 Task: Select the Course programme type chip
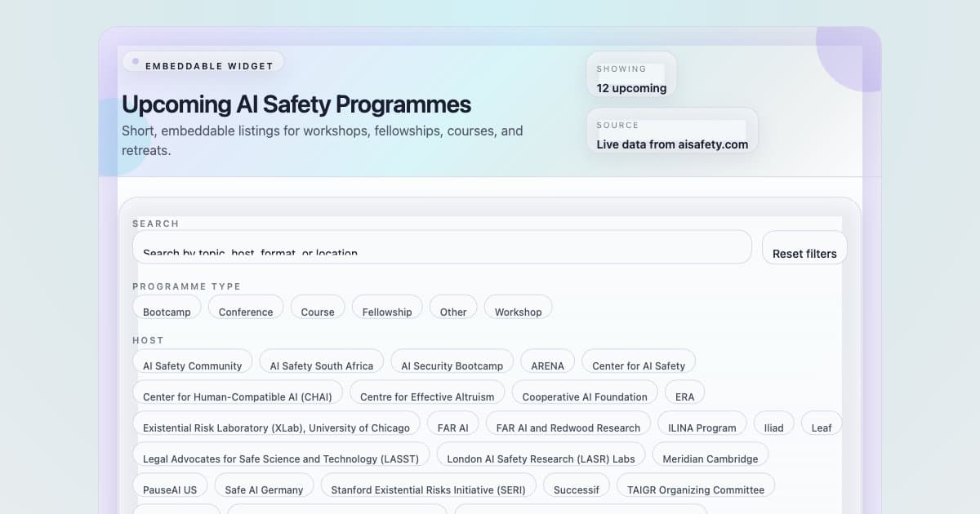point(318,308)
